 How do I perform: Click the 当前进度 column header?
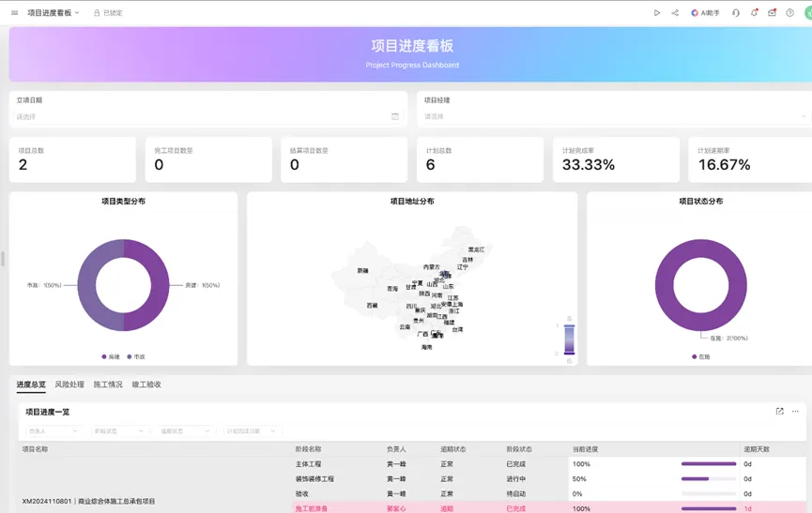[x=585, y=449]
